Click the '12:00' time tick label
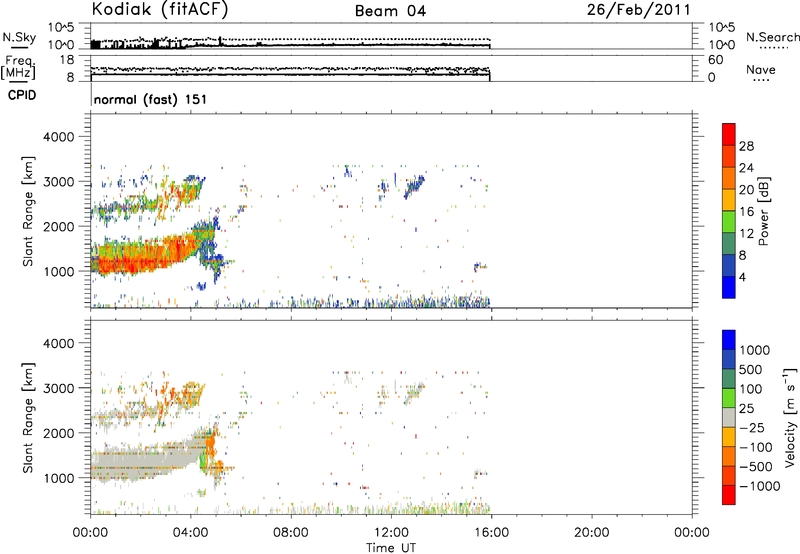This screenshot has height=554, width=800. pyautogui.click(x=391, y=533)
